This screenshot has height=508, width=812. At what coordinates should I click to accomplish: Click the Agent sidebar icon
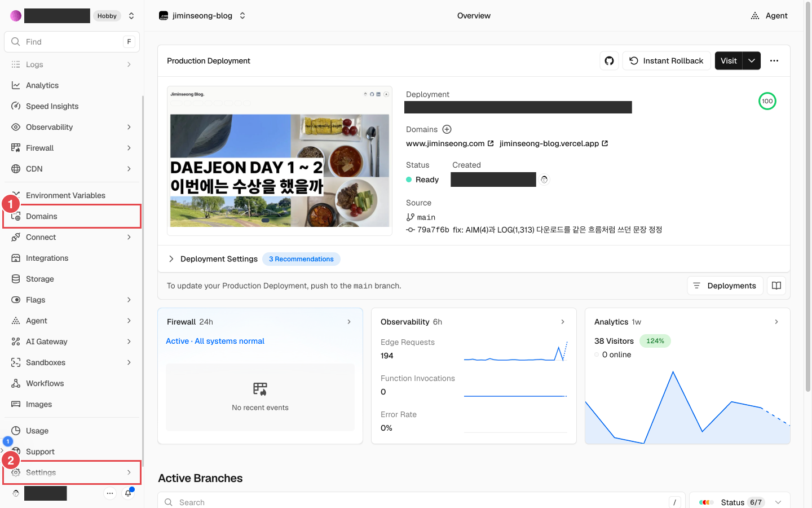tap(16, 321)
